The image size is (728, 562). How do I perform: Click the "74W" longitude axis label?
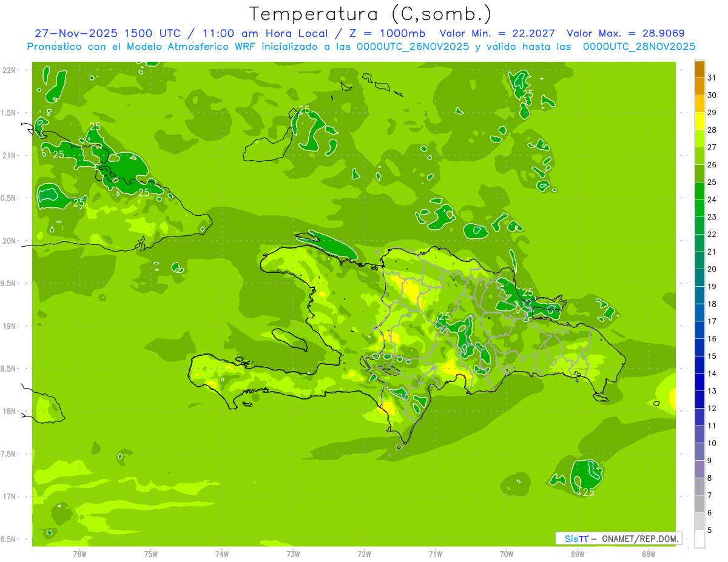tap(222, 554)
